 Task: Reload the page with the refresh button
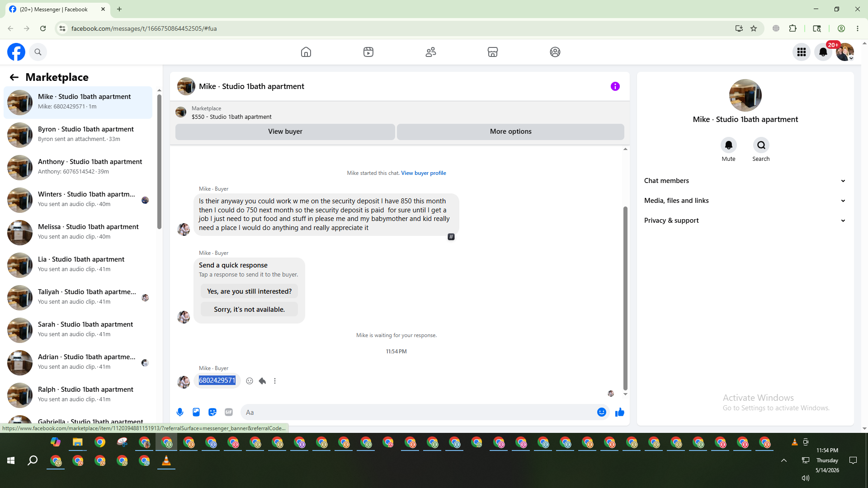tap(43, 28)
